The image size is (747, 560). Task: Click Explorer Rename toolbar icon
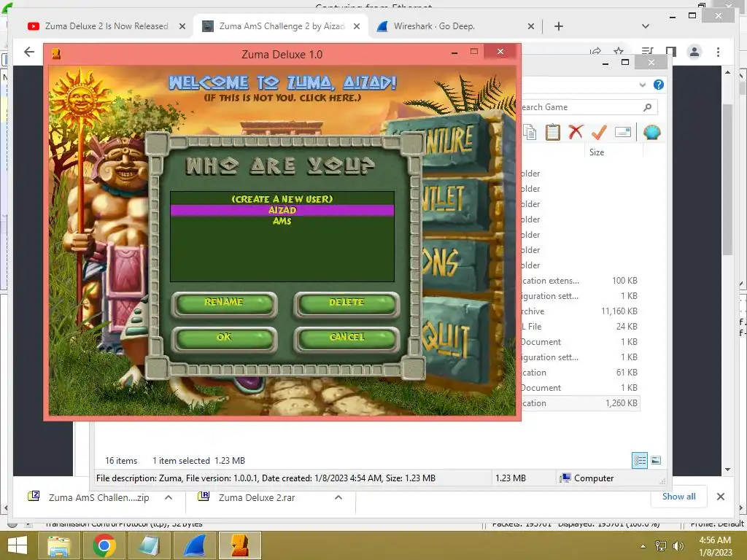point(623,132)
